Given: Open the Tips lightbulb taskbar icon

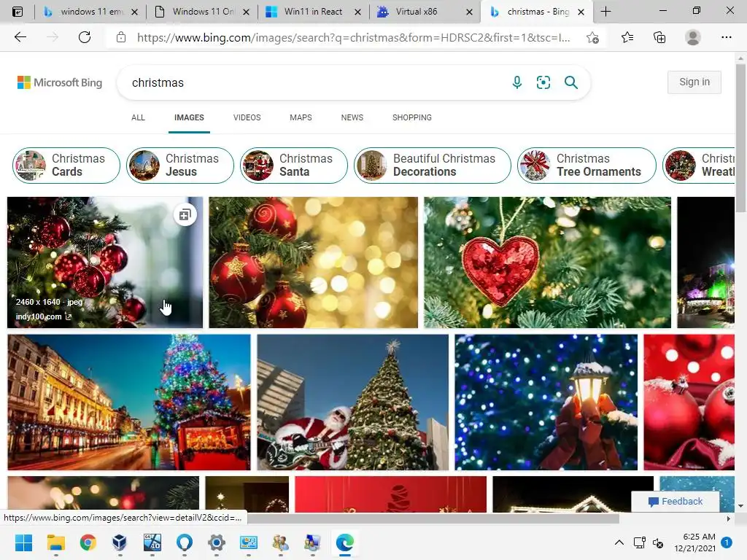Looking at the screenshot, I should pyautogui.click(x=185, y=542).
